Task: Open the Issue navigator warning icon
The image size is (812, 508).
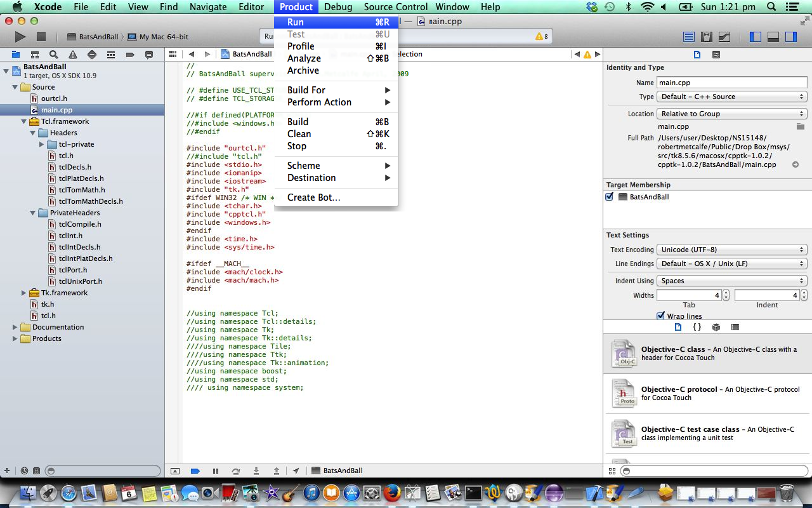Action: point(73,55)
